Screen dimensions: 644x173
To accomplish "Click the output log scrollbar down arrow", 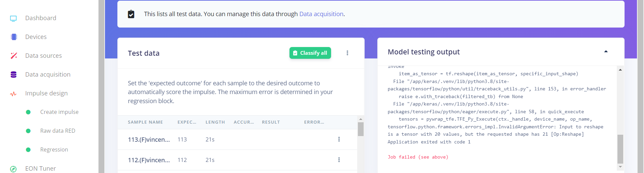I will point(620,167).
